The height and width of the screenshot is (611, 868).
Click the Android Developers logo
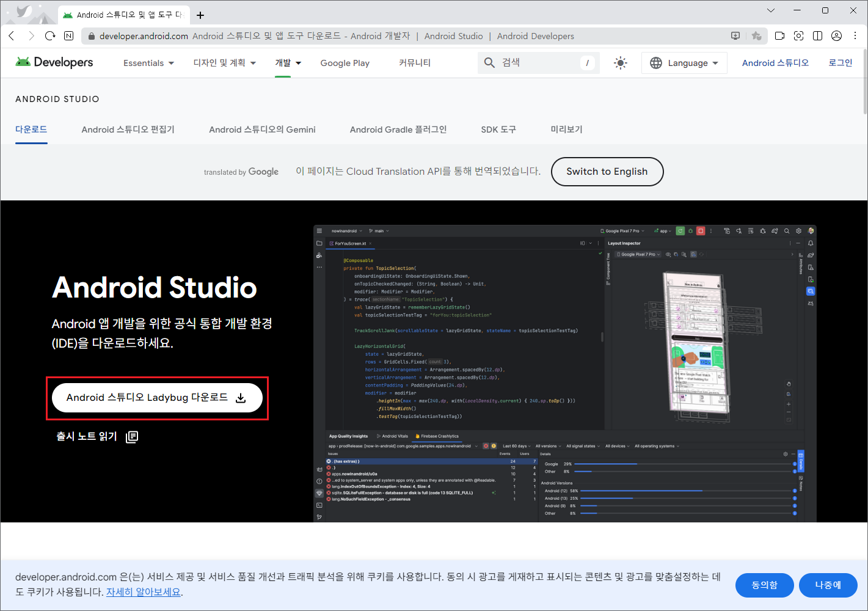[x=54, y=62]
